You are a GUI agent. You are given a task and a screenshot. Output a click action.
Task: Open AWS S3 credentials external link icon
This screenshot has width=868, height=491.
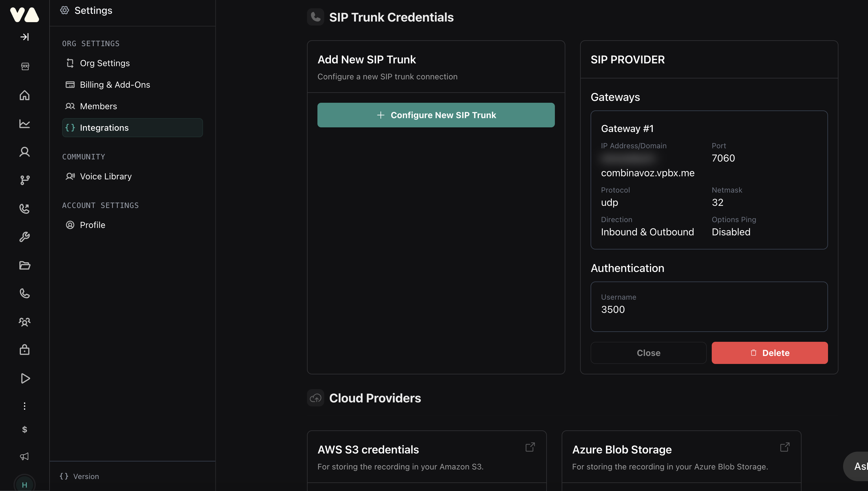click(x=530, y=447)
